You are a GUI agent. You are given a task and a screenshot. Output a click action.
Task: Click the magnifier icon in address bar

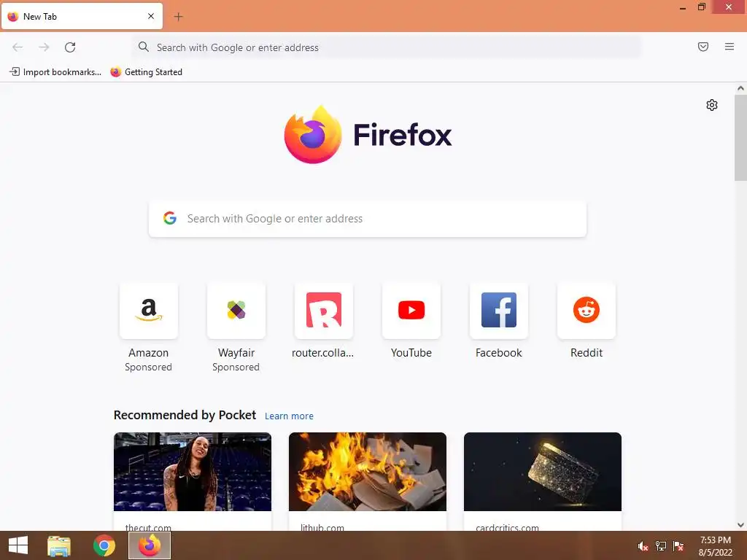144,47
